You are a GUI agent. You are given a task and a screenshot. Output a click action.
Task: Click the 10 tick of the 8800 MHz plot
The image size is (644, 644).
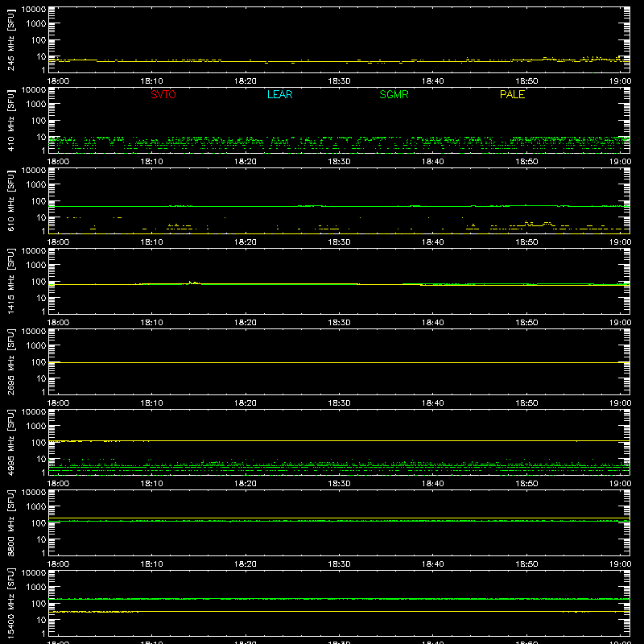pos(41,539)
